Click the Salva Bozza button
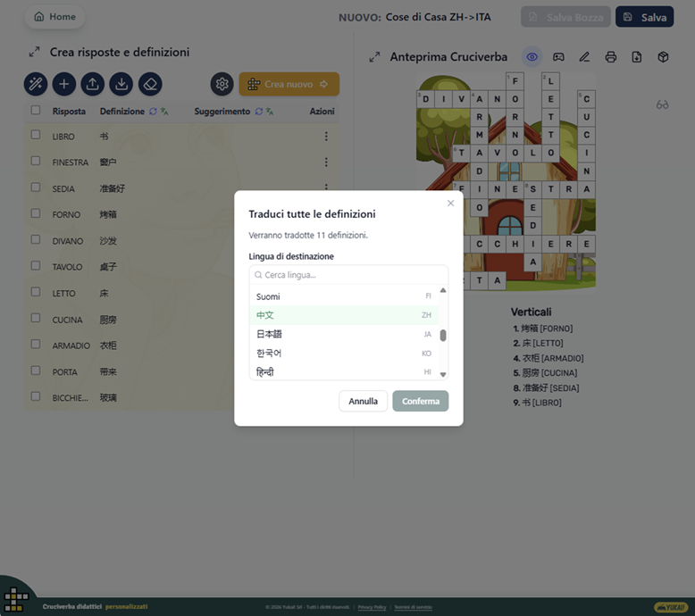Viewport: 695px width, 616px height. tap(565, 17)
